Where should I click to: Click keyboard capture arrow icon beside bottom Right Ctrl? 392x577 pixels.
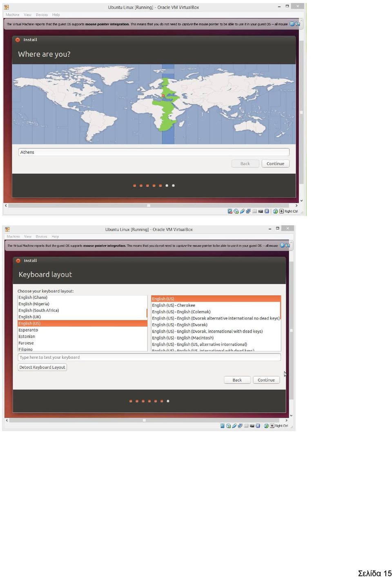(272, 426)
